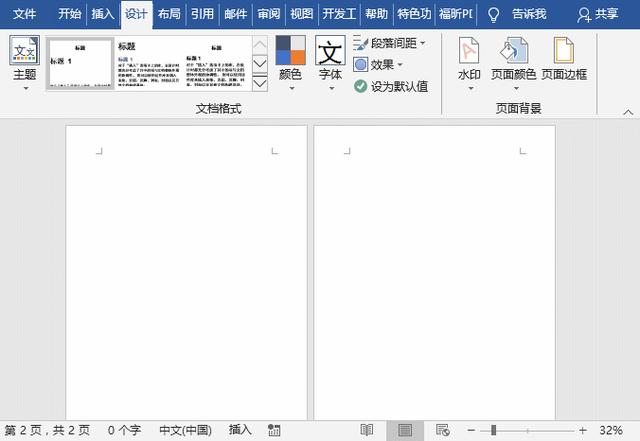Image resolution: width=640 pixels, height=441 pixels.
Task: Select third style set thumbnail
Action: click(216, 63)
